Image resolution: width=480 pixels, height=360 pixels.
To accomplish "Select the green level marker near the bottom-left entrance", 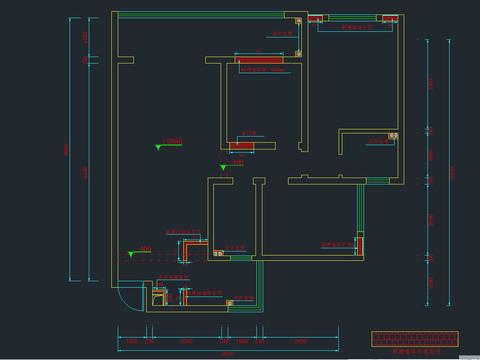I will (x=131, y=254).
